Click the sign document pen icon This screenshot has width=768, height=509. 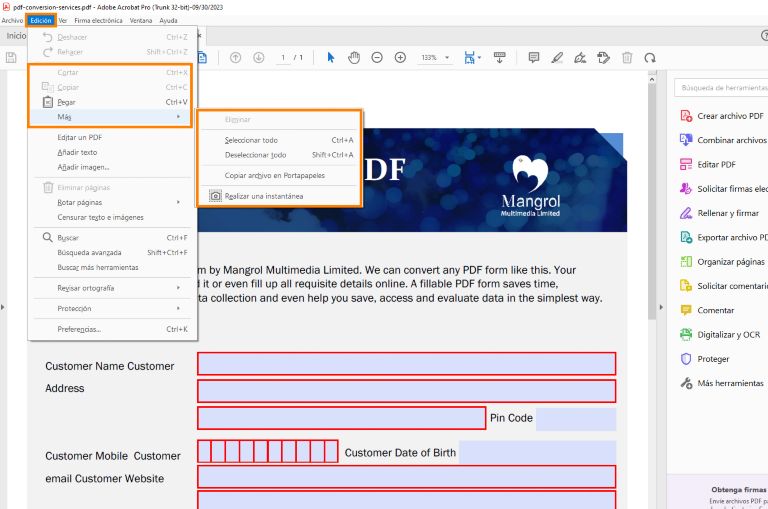[x=580, y=58]
